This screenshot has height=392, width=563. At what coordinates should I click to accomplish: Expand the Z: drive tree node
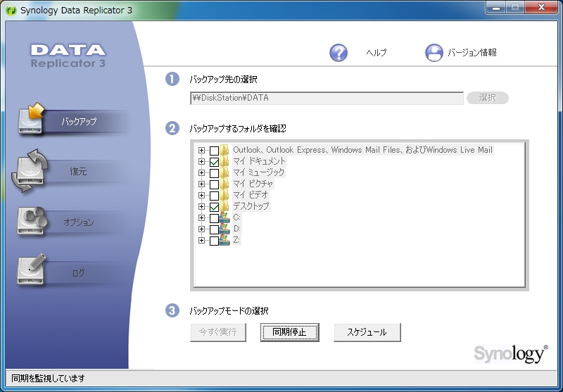201,241
